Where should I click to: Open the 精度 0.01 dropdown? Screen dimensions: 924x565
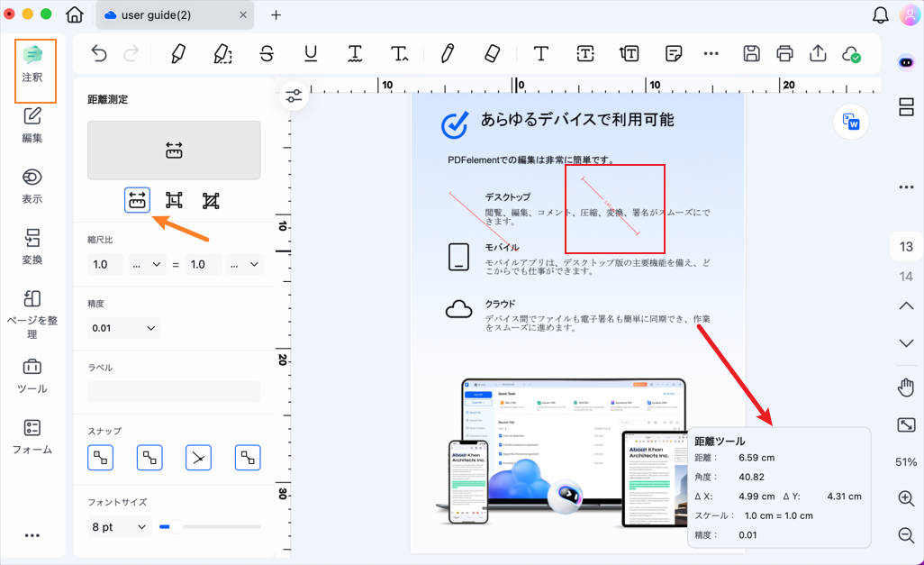coord(124,328)
